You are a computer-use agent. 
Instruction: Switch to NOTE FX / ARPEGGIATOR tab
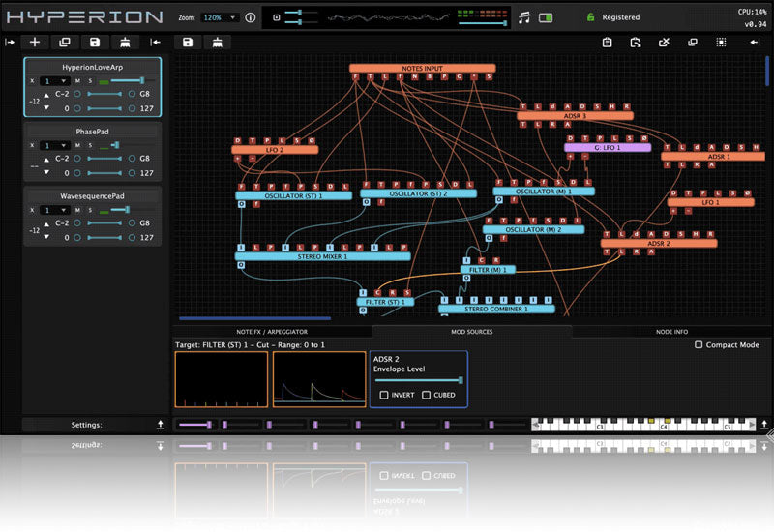(272, 332)
